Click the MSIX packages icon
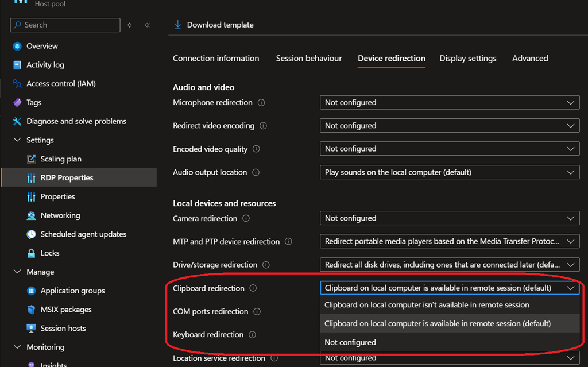 (x=32, y=310)
